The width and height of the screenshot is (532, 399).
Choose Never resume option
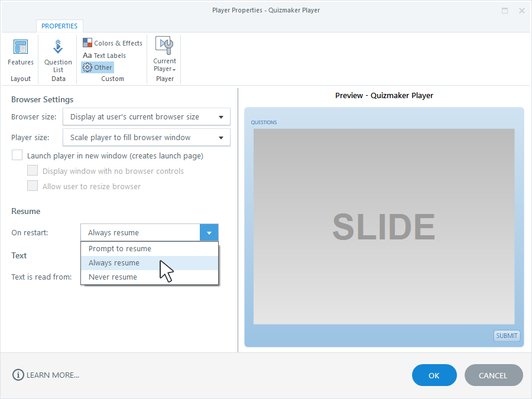point(150,277)
